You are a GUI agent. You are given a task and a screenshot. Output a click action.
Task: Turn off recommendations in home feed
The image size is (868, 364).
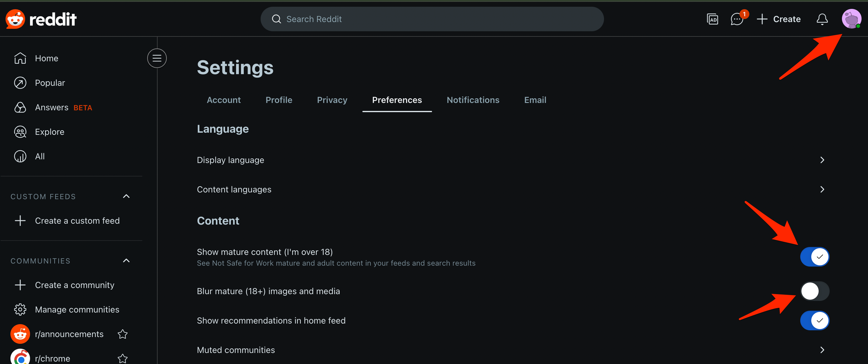coord(814,320)
